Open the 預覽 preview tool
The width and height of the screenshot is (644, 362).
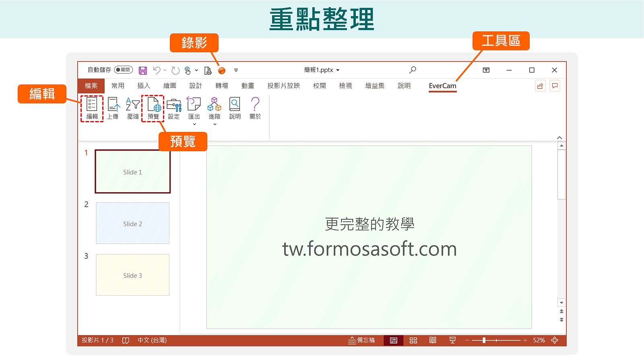point(153,108)
